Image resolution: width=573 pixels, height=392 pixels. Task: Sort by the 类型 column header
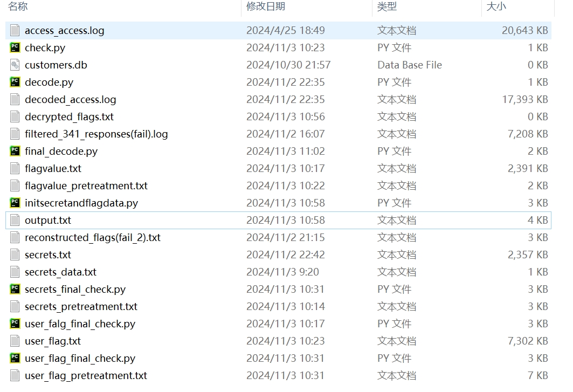386,6
